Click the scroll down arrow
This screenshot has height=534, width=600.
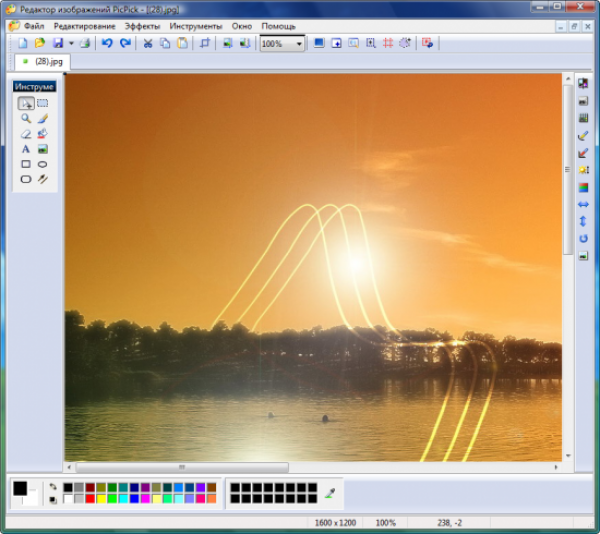coord(568,456)
